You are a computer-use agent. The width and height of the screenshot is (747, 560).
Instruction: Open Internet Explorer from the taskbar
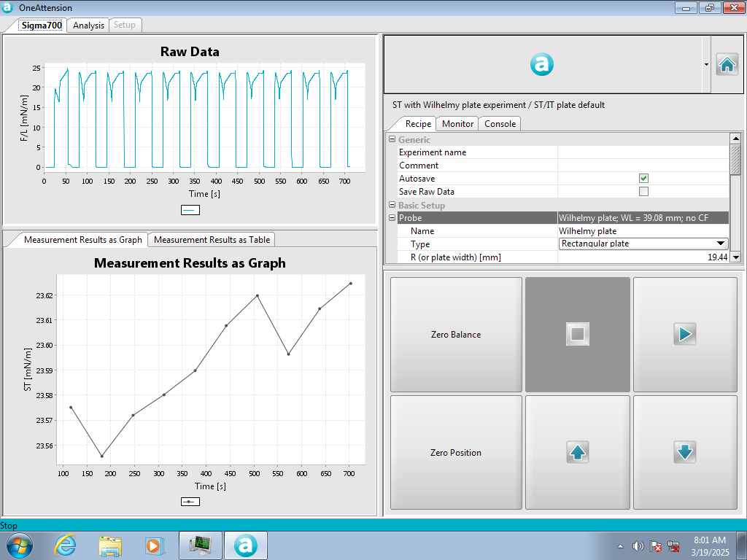pos(65,545)
